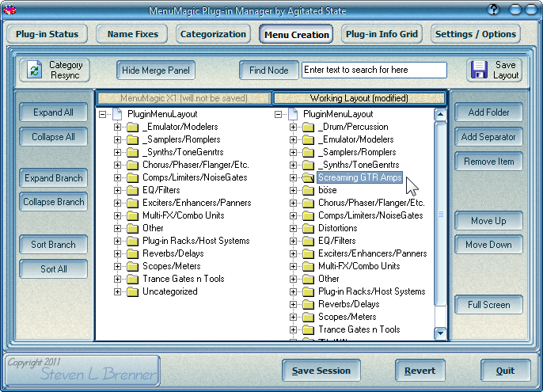Select Exciters/Enhancers/Panners in left pane
The height and width of the screenshot is (392, 543).
coord(196,203)
